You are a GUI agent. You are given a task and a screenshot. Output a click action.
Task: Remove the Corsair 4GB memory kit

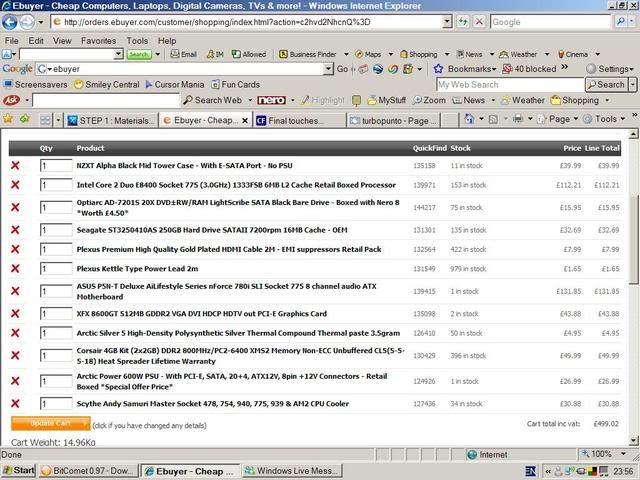coord(15,356)
